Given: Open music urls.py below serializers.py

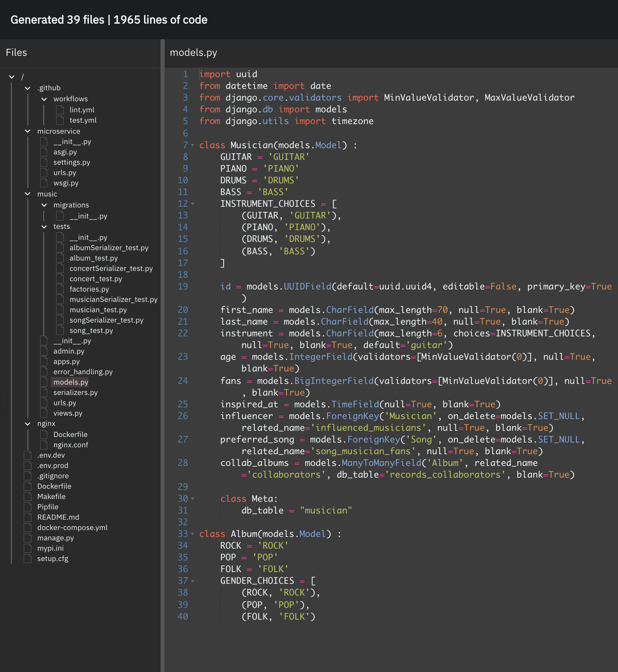Looking at the screenshot, I should [x=65, y=403].
